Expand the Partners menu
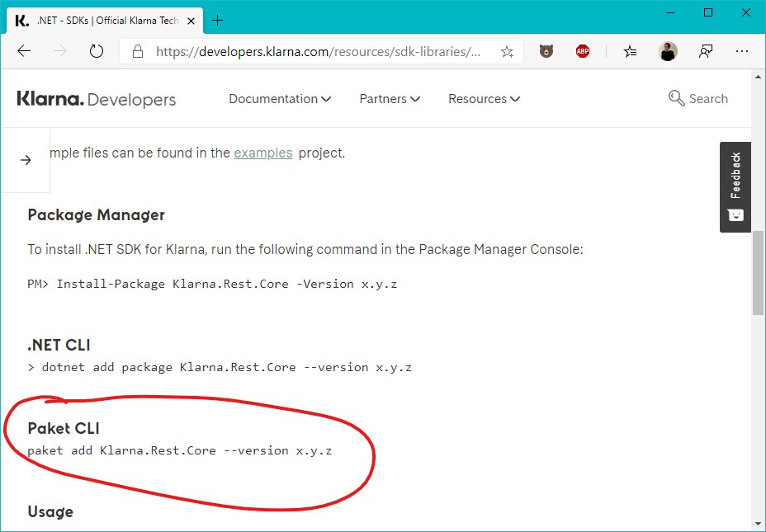Viewport: 766px width, 532px height. point(390,99)
